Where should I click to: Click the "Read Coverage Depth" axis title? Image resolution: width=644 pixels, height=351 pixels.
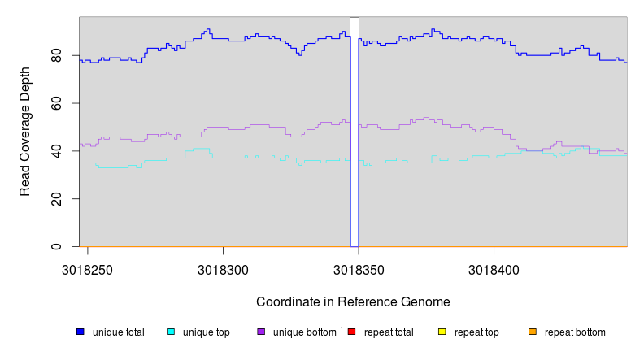[25, 132]
